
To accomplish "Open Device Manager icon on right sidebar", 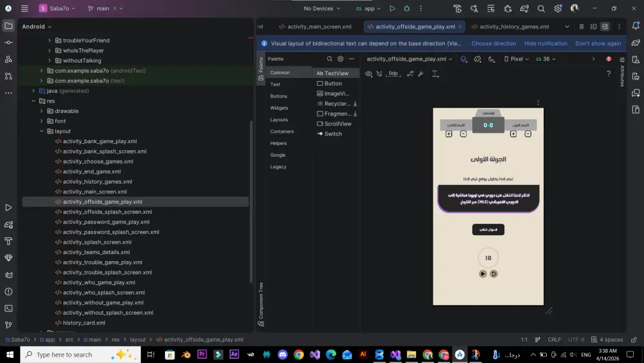I will (636, 59).
